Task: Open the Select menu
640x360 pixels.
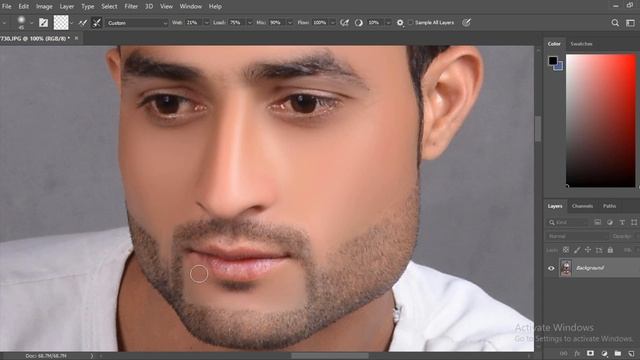Action: point(109,7)
